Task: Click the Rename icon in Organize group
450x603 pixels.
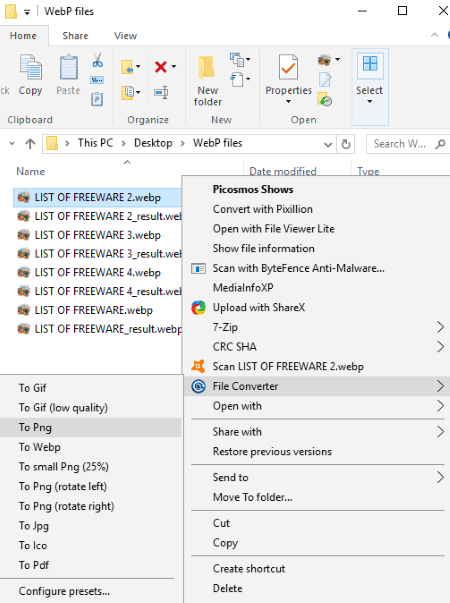Action: coord(161,93)
